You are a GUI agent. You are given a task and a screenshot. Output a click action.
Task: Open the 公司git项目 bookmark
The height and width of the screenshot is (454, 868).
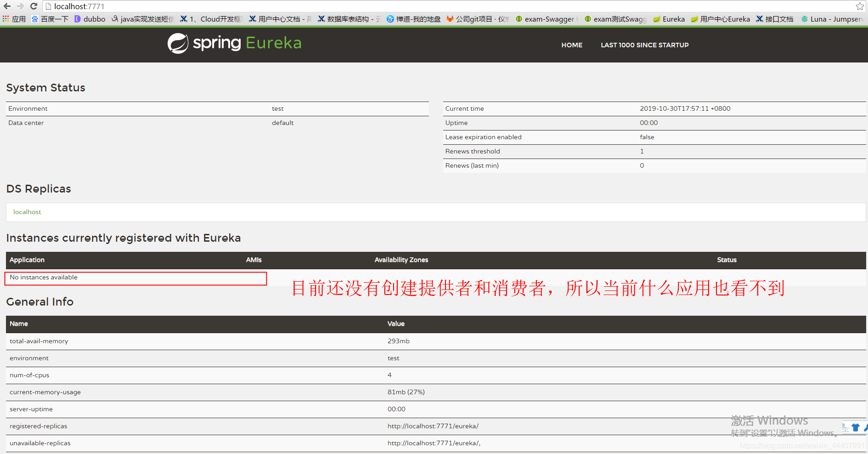click(478, 19)
